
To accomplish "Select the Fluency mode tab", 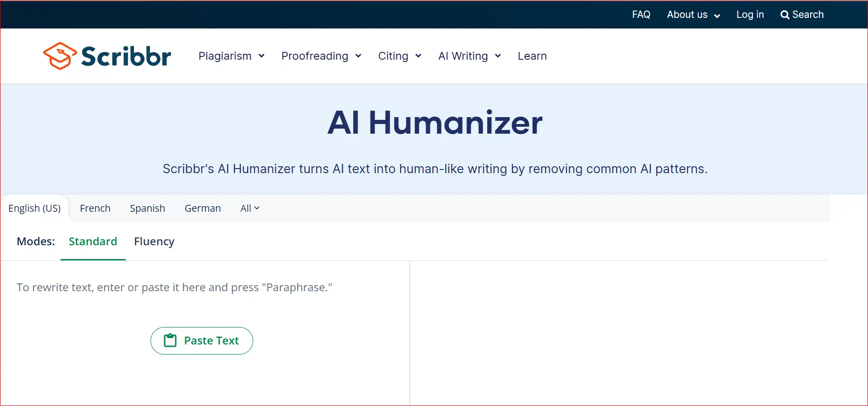I will pyautogui.click(x=154, y=242).
